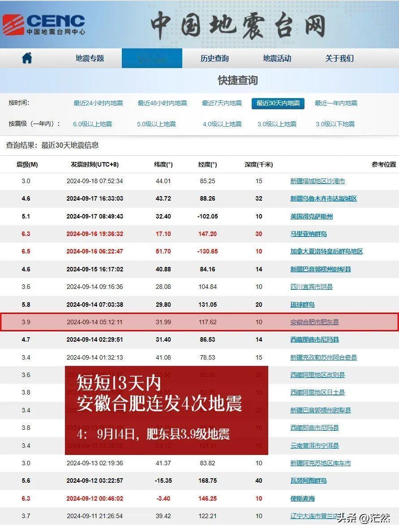Open 四川宜宾市珙县 location link
Image resolution: width=399 pixels, height=532 pixels.
tap(312, 287)
